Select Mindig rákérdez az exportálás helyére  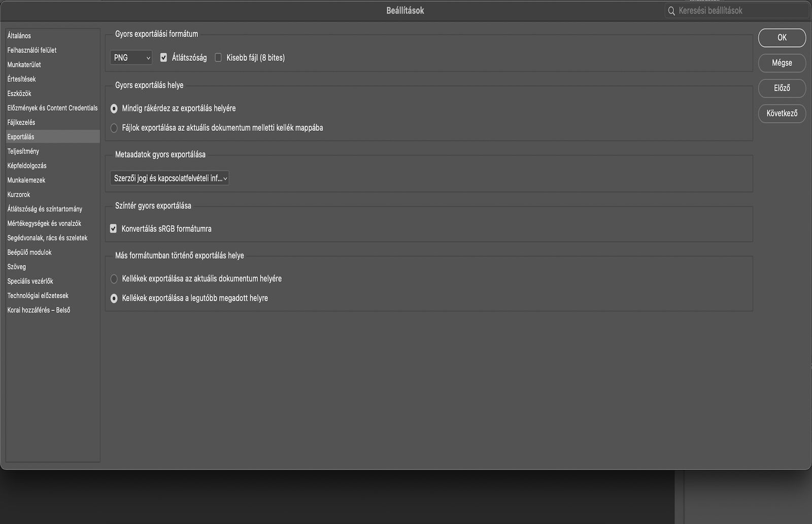click(x=114, y=109)
